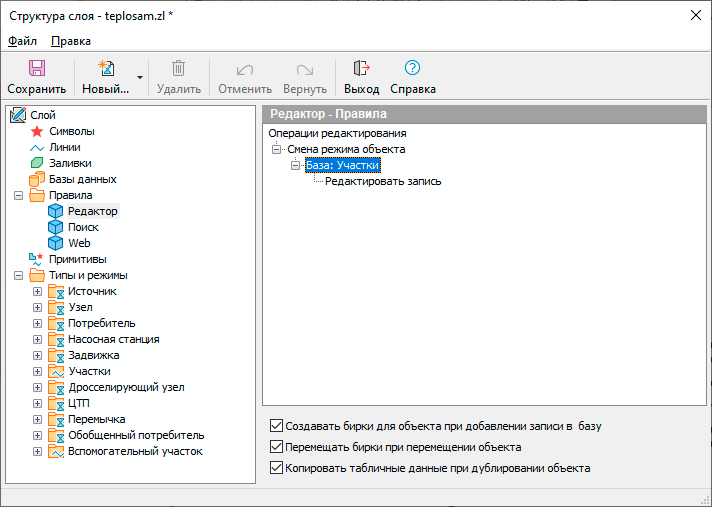Open the Правка menu
712x507 pixels.
[70, 41]
